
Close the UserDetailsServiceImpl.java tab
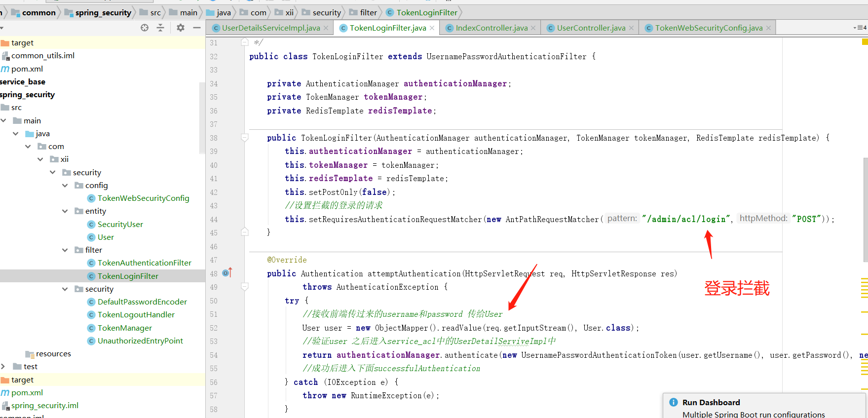coord(326,28)
